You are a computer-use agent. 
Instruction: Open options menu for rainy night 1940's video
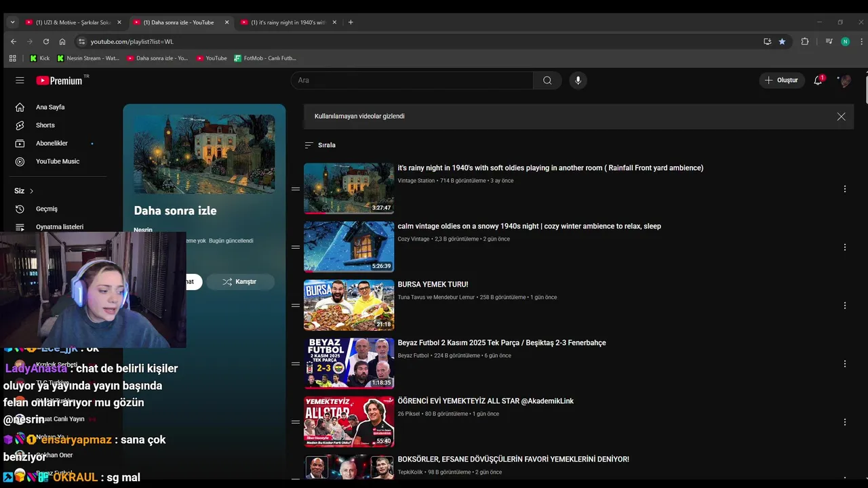click(x=844, y=189)
